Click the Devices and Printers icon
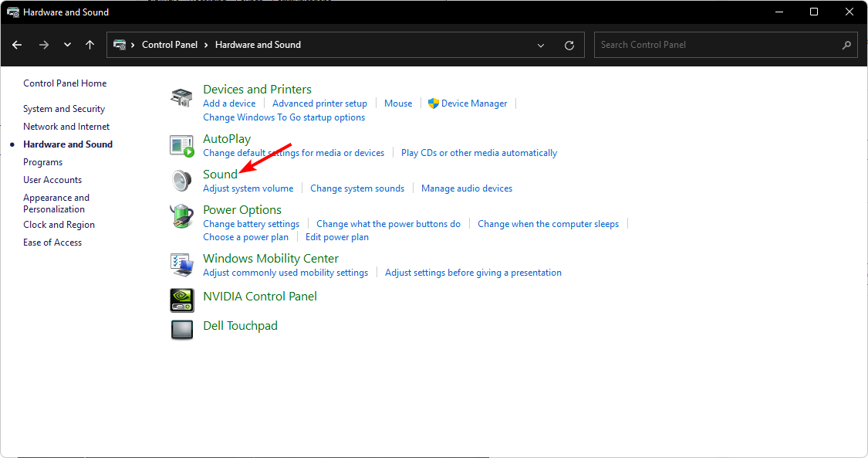This screenshot has height=458, width=868. pos(181,98)
